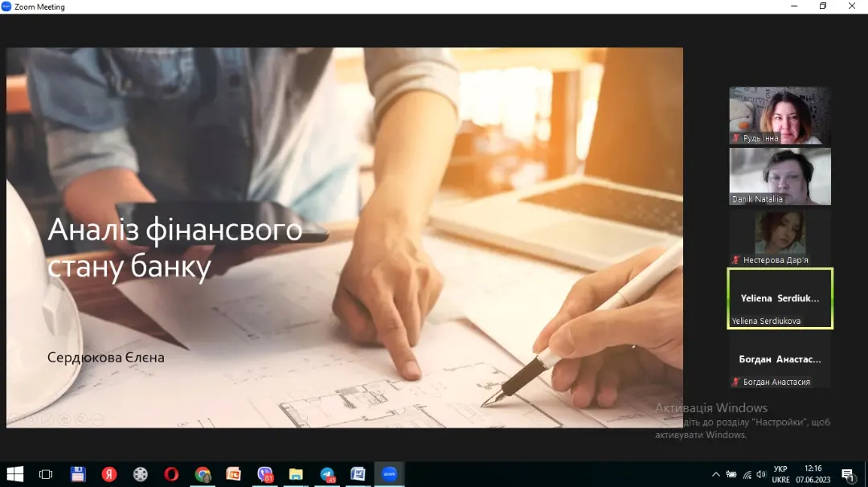Click the Zoom icon in the taskbar
Image resolution: width=868 pixels, height=487 pixels.
(389, 474)
